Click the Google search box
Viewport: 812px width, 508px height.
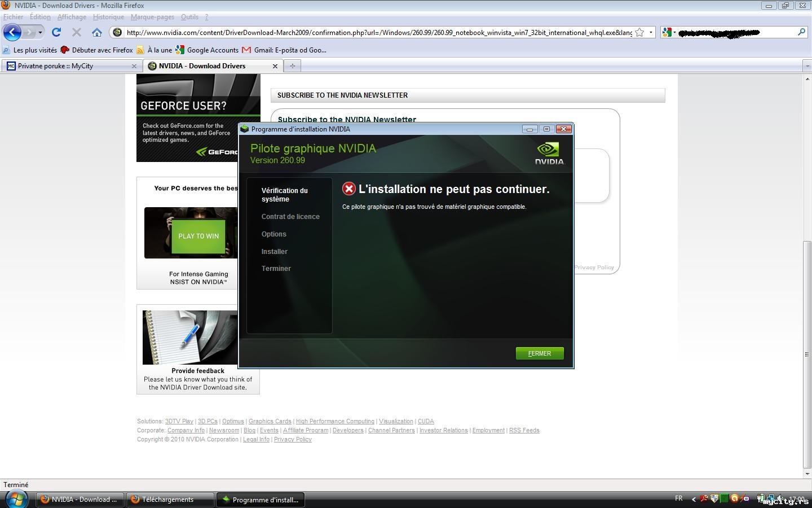[736, 32]
